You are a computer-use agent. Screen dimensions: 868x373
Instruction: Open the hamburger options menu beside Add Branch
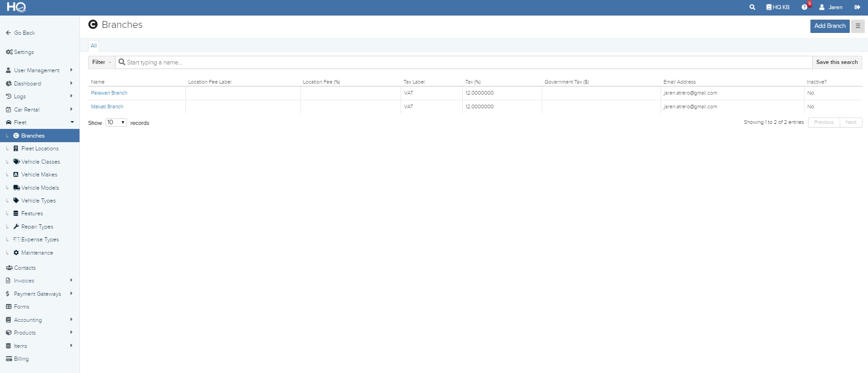point(857,26)
